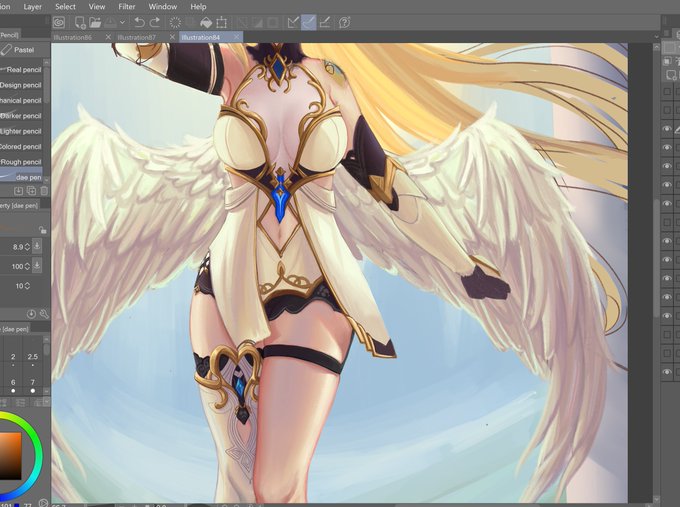This screenshot has height=507, width=680.
Task: Pick the Rough pencil sub tool
Action: tap(21, 162)
